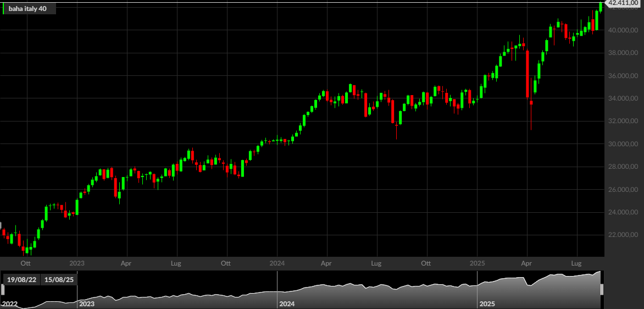Click the 38.000,00 price axis label

[x=623, y=53]
